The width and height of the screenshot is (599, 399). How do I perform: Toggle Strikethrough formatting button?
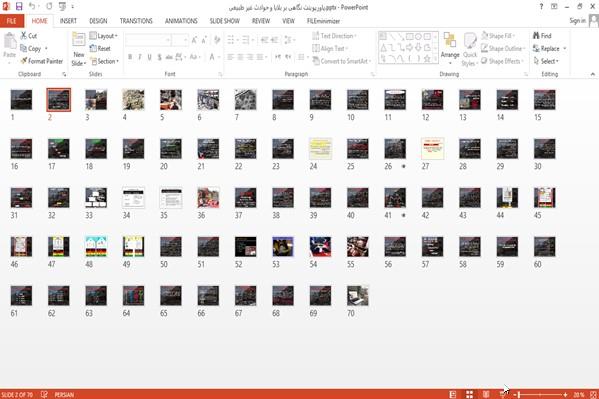[169, 57]
